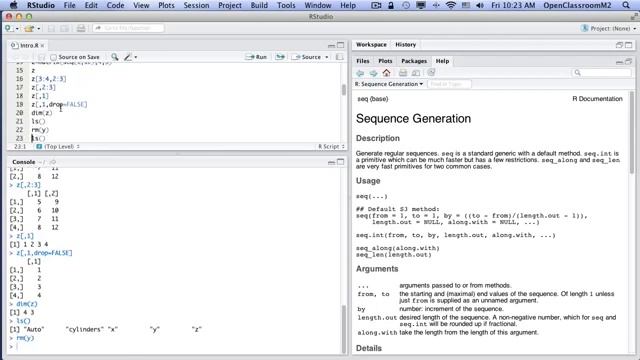Expand the recent files dropdown arrow
Image resolution: width=640 pixels, height=360 pixels.
tap(38, 29)
